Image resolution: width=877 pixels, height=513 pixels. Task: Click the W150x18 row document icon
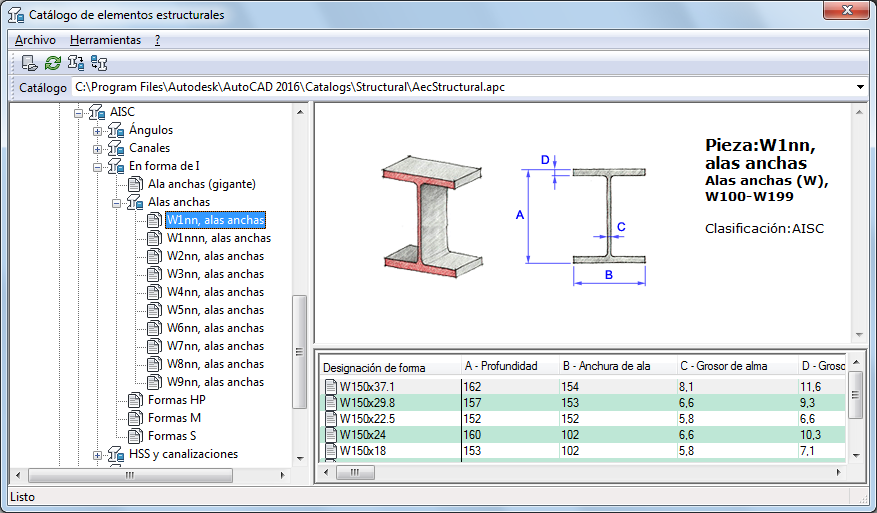tap(331, 450)
